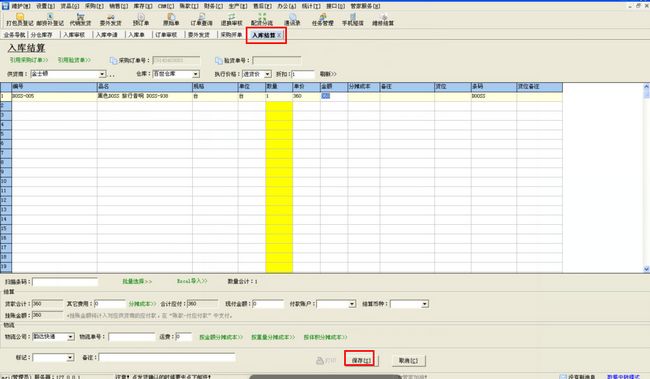Click the BOSS-005 code cell
Image resolution: width=650 pixels, height=379 pixels.
coord(54,96)
